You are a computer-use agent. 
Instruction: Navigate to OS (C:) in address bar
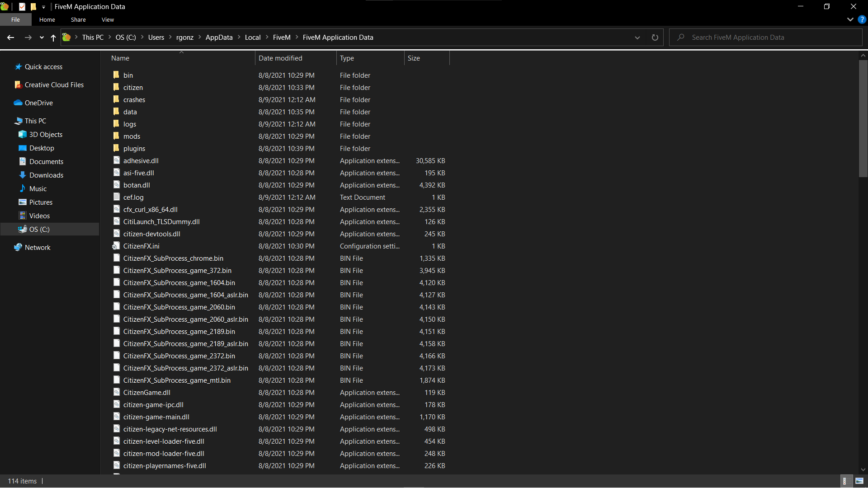click(126, 38)
